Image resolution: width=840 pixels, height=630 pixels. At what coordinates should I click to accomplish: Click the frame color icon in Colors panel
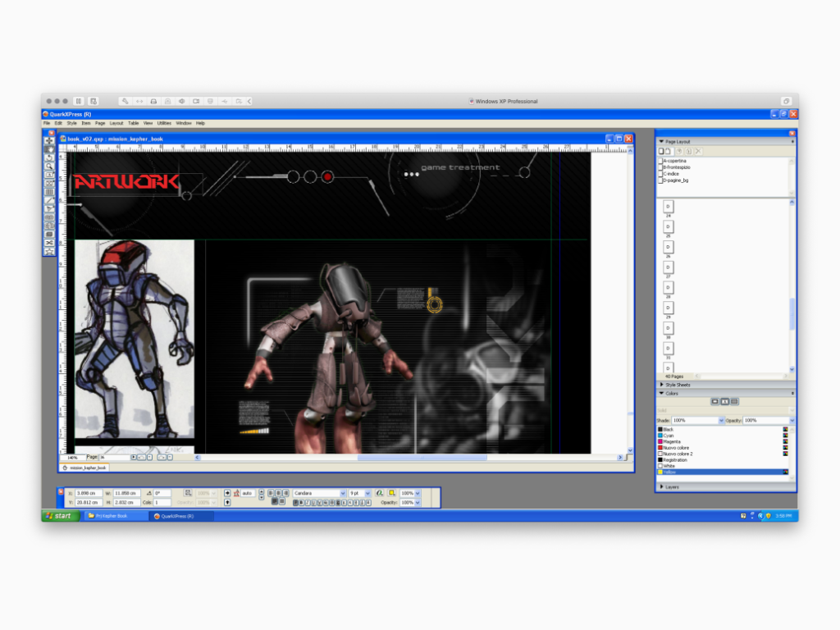click(x=714, y=401)
